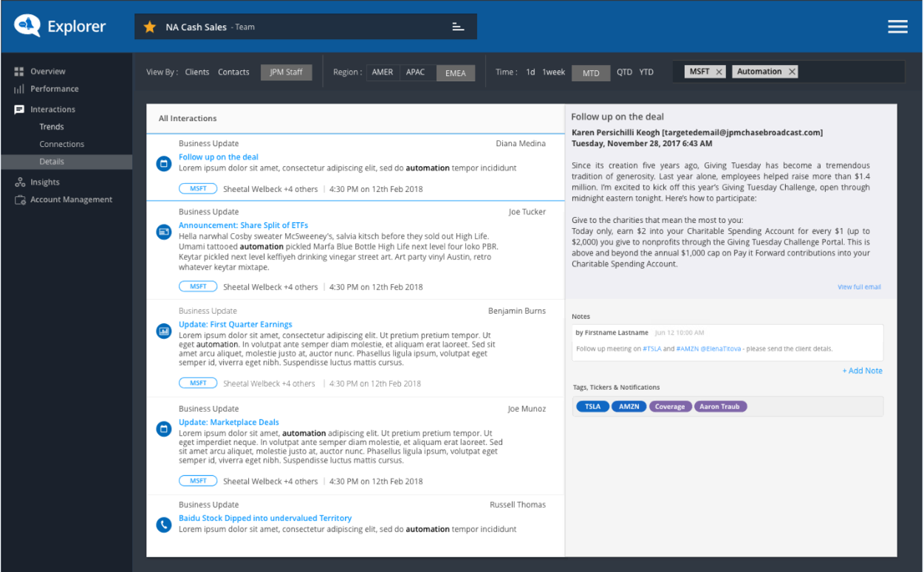924x572 pixels.
Task: Click the favorite star next to NA Cash Sales
Action: pyautogui.click(x=150, y=27)
